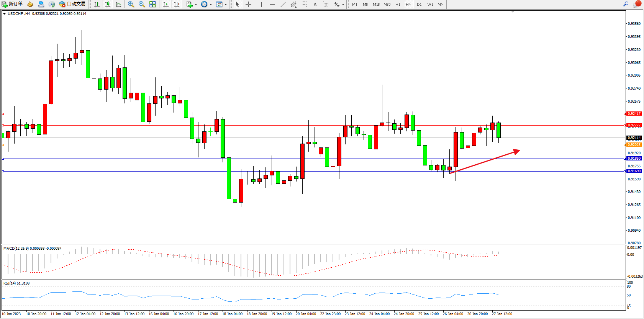Click the 0.92417 red price level label
Screen dimensions: 644x319
[x=634, y=114]
